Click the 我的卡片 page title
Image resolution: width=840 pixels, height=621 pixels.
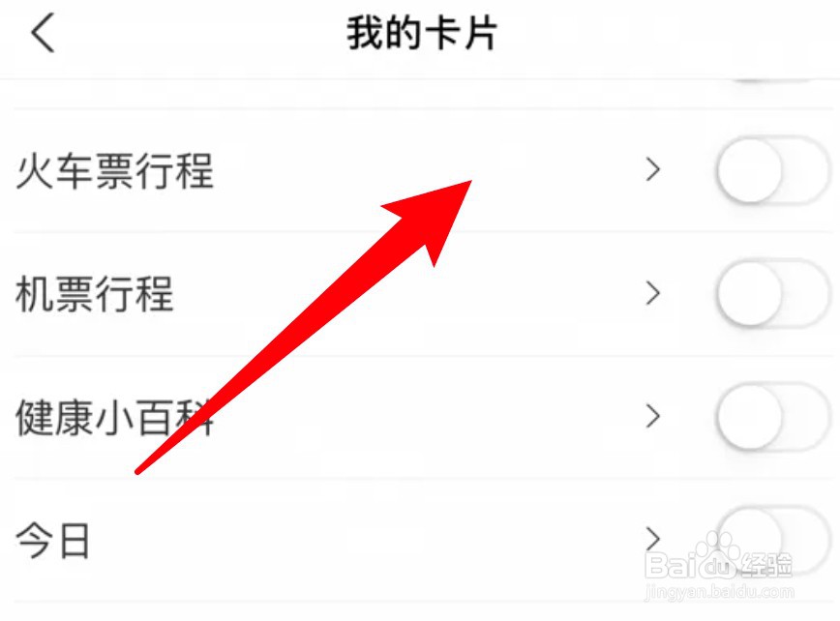coord(422,33)
